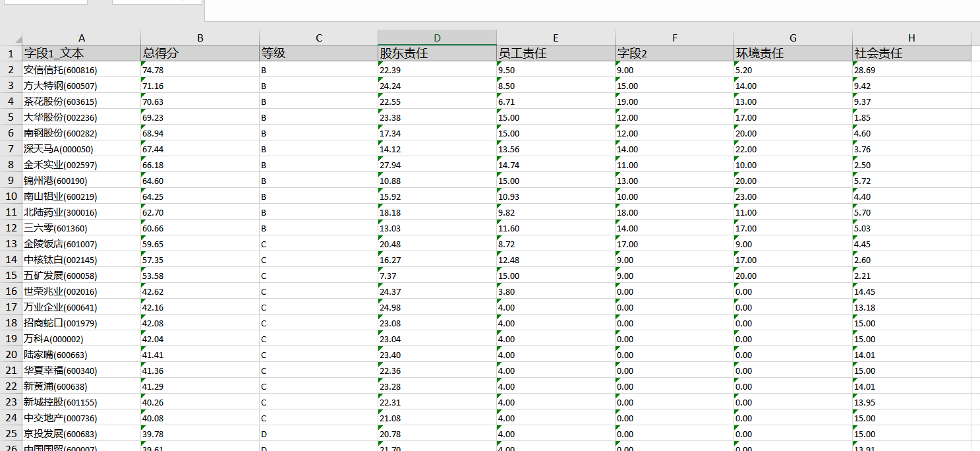Select column B header

point(200,38)
